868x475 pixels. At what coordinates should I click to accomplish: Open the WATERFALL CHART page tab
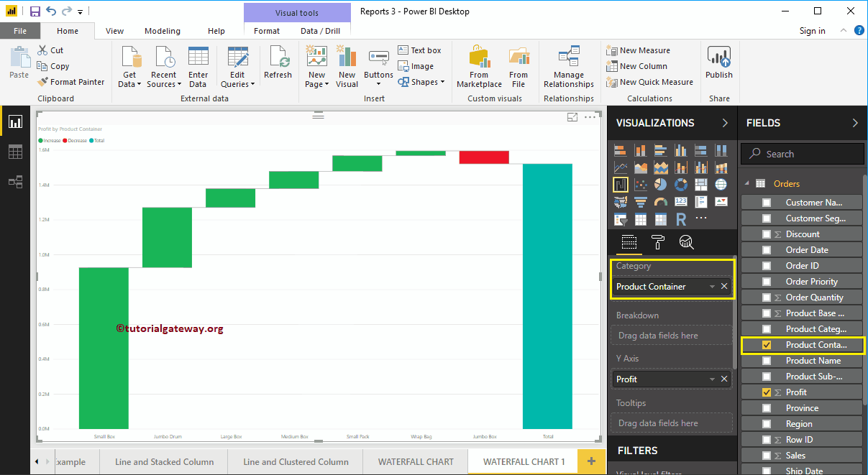(416, 461)
